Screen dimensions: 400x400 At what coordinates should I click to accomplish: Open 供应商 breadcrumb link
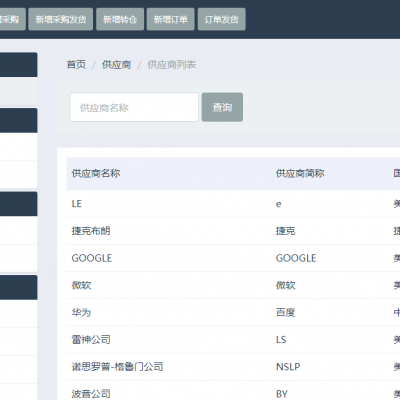(x=116, y=64)
